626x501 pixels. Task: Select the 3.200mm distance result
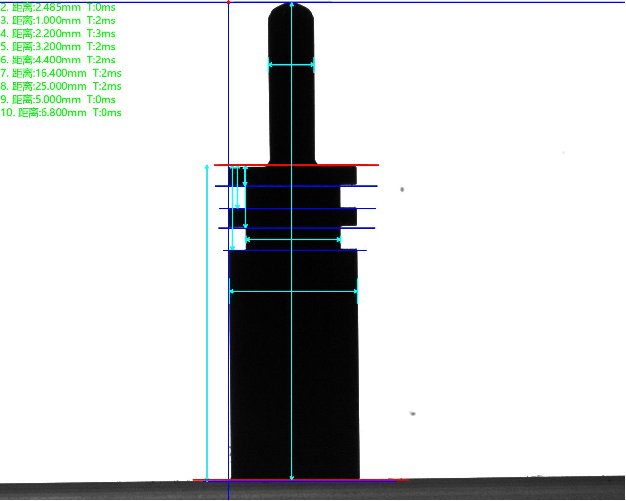(x=59, y=47)
